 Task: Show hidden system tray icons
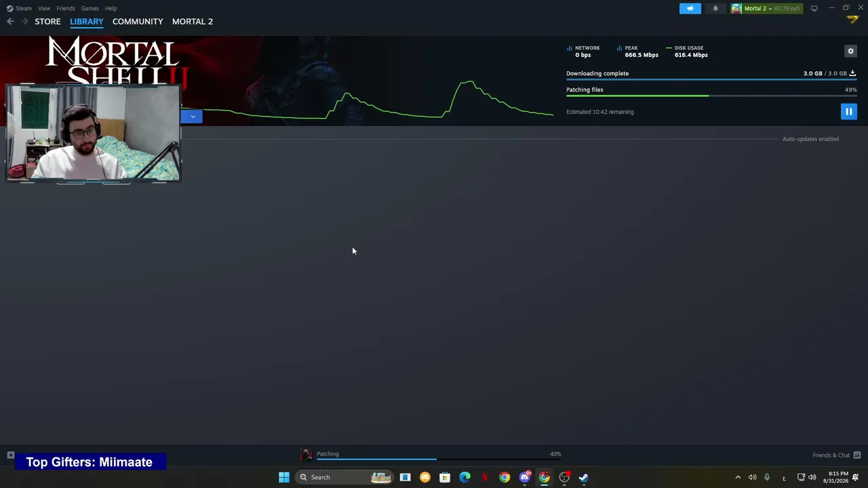pos(738,477)
